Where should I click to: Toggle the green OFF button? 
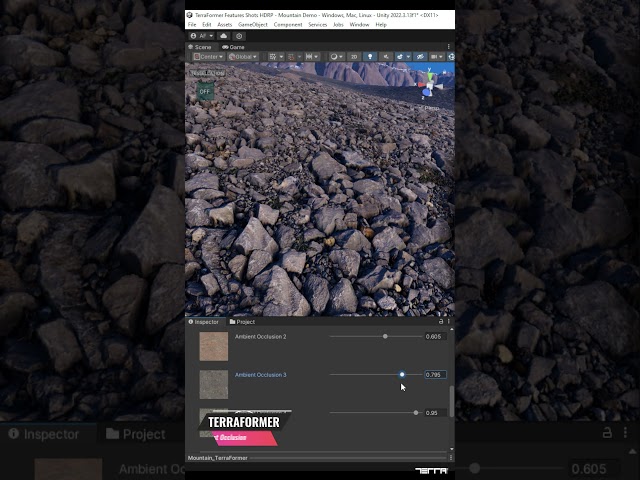coord(204,91)
